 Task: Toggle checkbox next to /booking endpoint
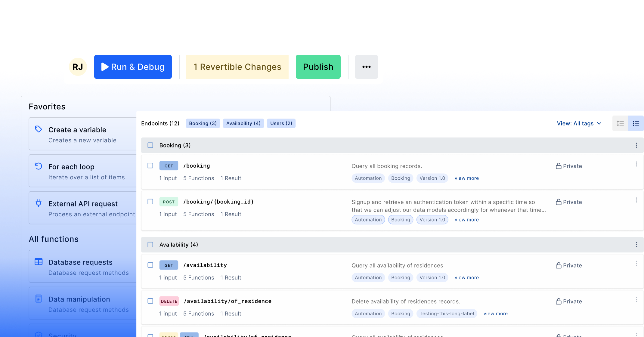point(150,166)
